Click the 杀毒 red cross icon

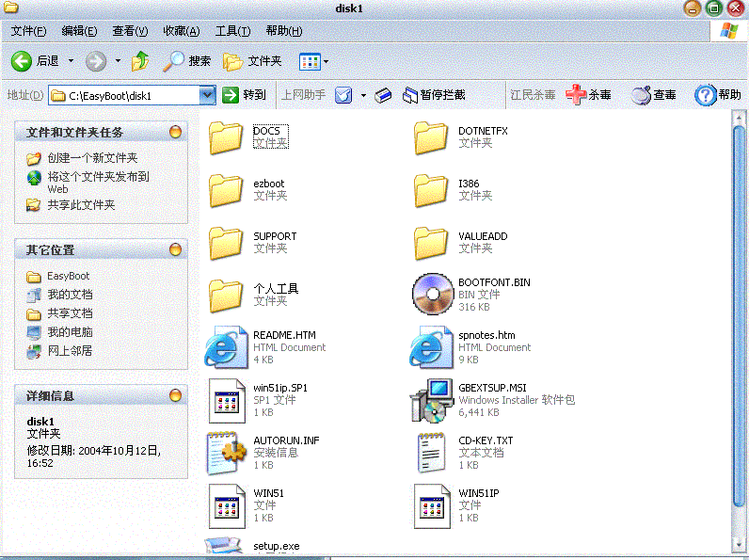coord(576,95)
